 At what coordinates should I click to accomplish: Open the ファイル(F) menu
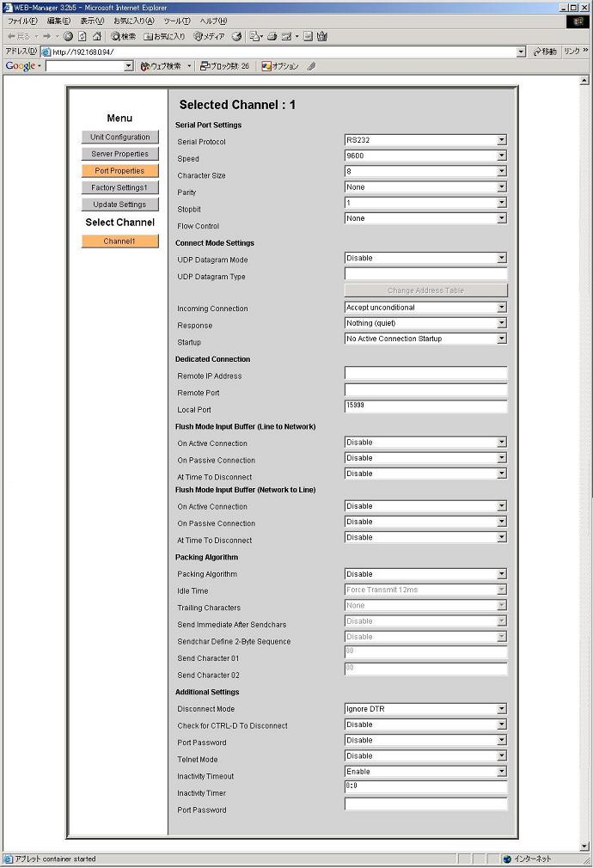coord(22,21)
